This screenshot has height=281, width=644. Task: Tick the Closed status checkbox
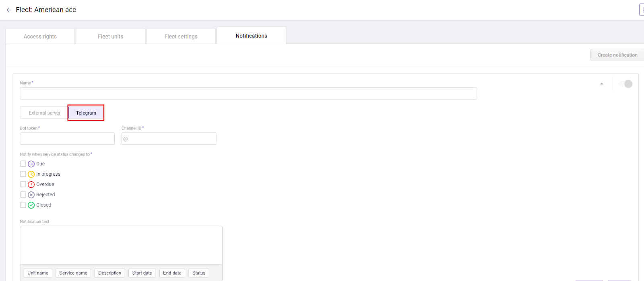(23, 205)
